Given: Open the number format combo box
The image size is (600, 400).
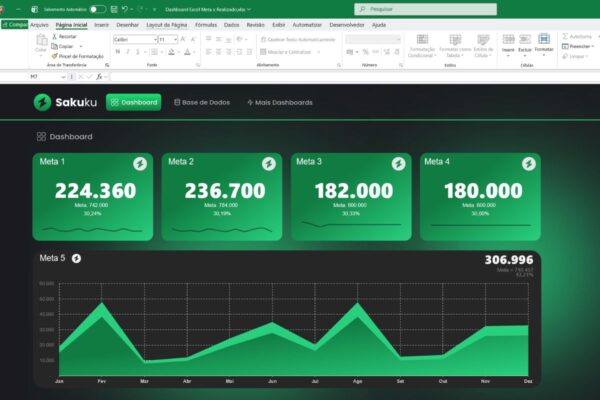Looking at the screenshot, I should pyautogui.click(x=373, y=39).
